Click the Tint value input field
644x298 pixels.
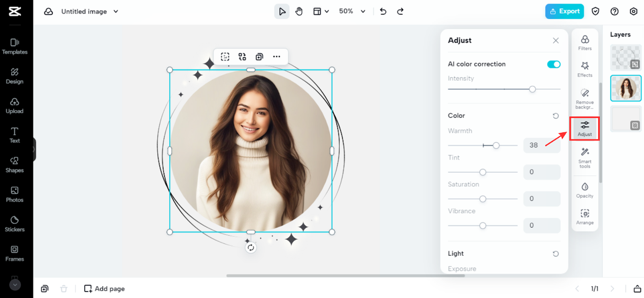click(542, 172)
